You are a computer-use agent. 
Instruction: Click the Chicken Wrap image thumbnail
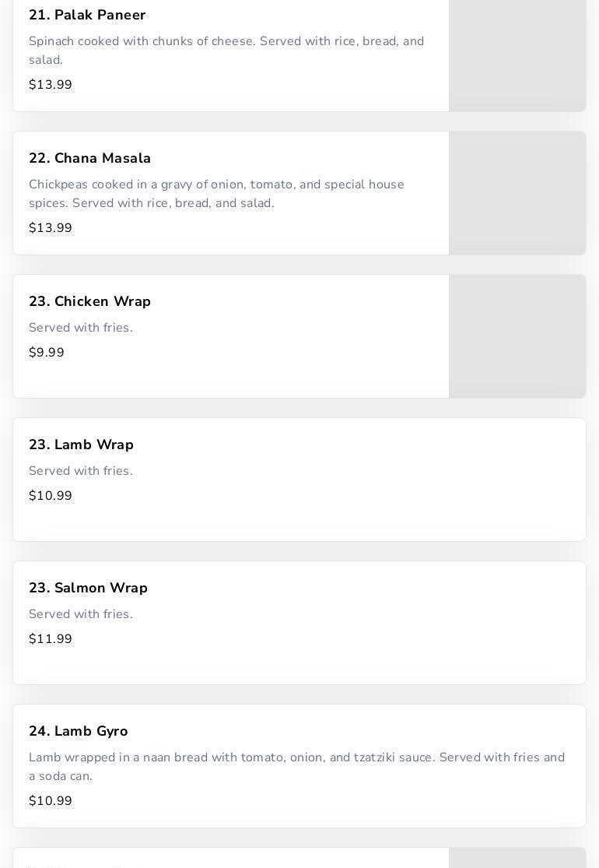pos(517,336)
